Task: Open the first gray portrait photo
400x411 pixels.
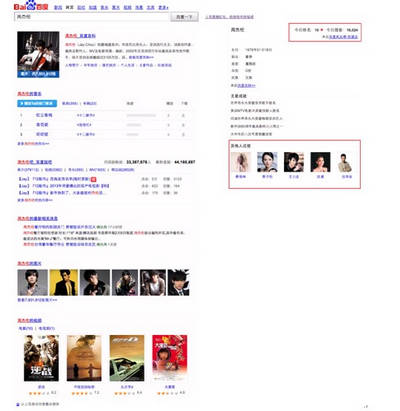Action: [32, 283]
